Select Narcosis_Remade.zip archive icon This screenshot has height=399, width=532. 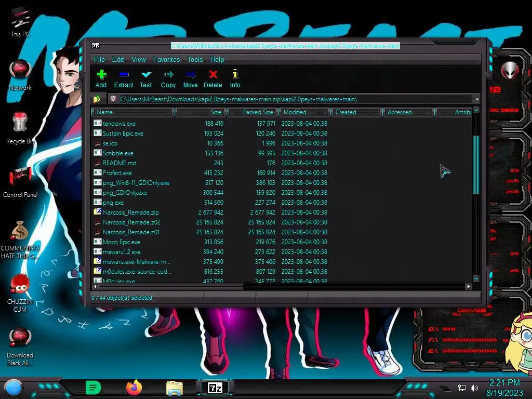click(98, 212)
